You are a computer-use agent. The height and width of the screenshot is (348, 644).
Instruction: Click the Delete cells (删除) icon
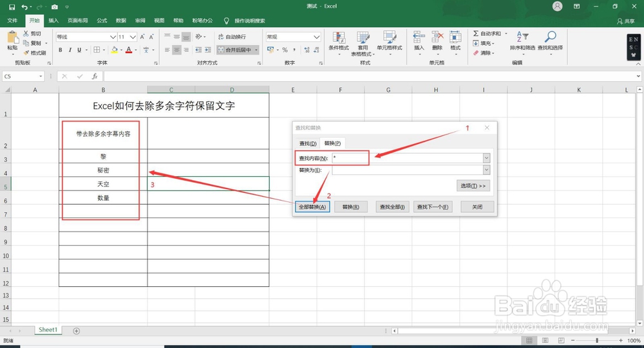437,37
